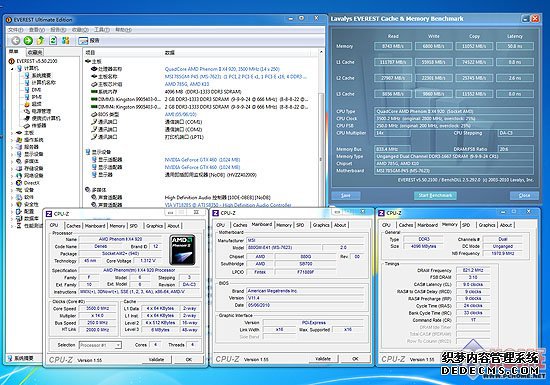Select the 显示器 monitor row
The image size is (550, 385).
click(x=200, y=175)
